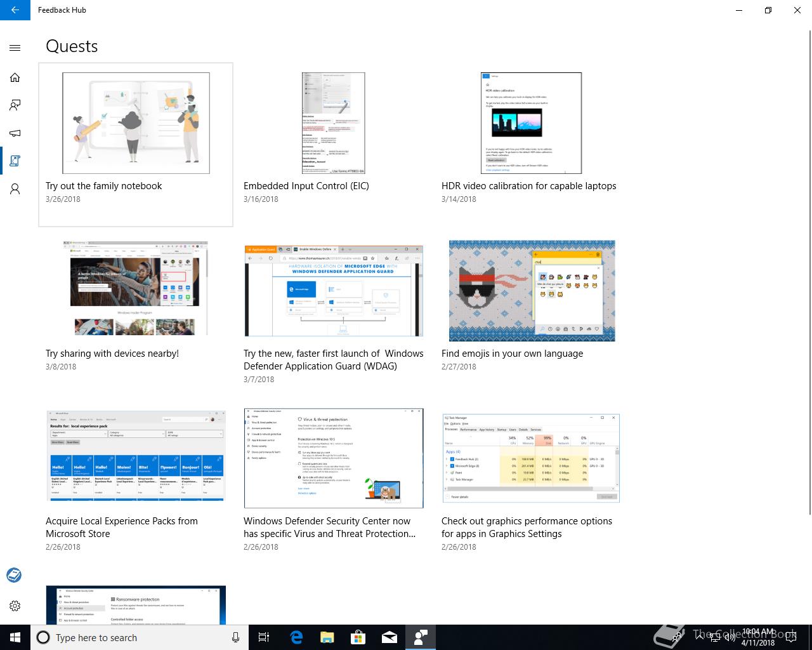This screenshot has width=812, height=650.
Task: Launch Microsoft Edge from taskbar
Action: pyautogui.click(x=296, y=637)
